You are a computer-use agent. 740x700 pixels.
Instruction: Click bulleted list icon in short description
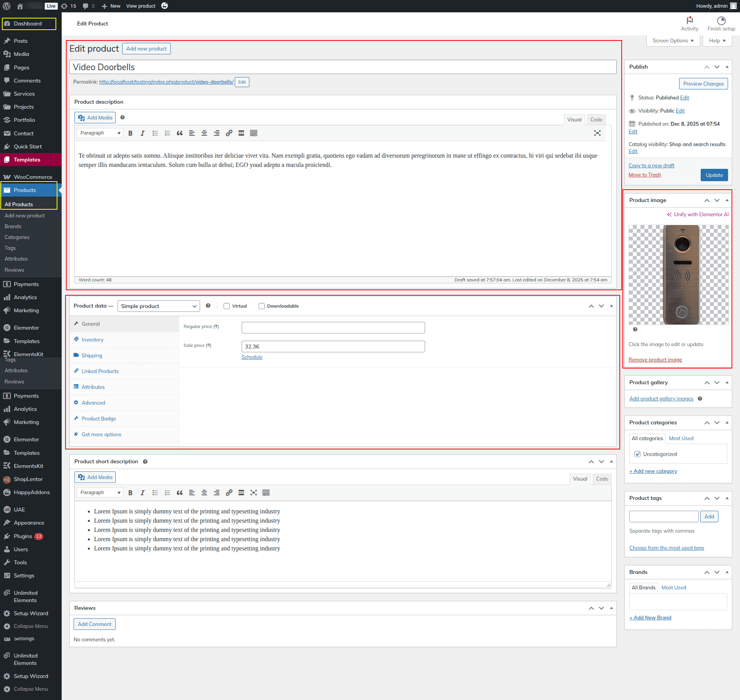pyautogui.click(x=155, y=493)
